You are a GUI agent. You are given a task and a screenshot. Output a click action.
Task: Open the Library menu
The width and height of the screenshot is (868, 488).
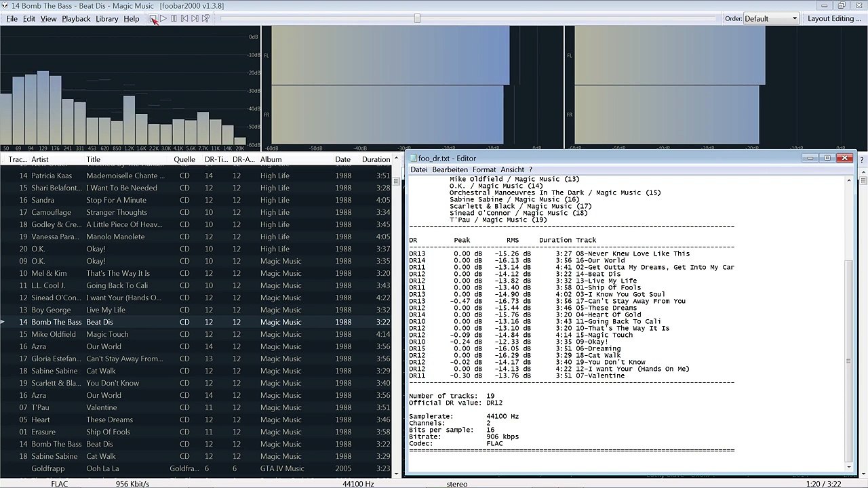[106, 19]
